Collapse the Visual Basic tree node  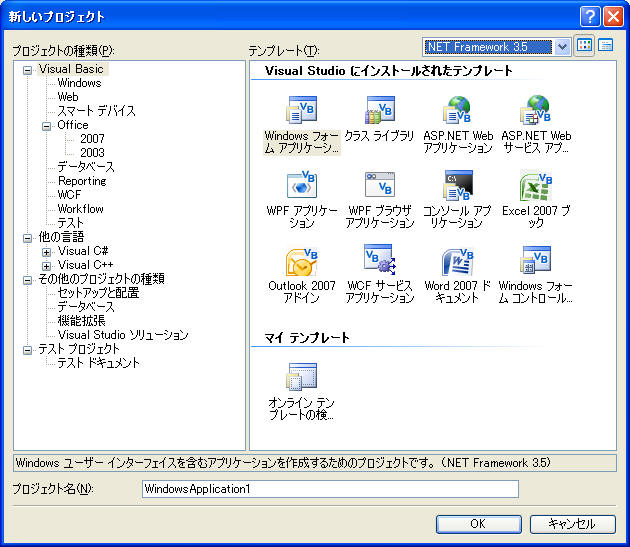tap(27, 70)
